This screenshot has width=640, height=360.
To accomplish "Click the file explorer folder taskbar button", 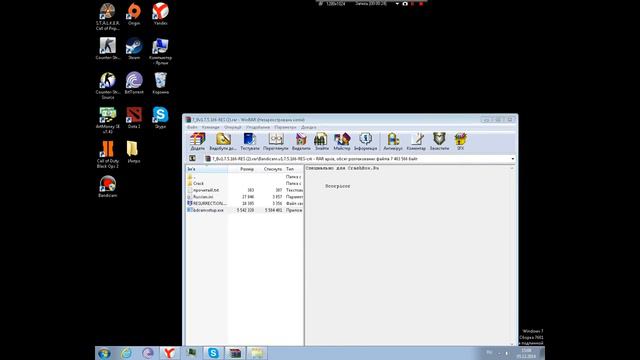I will 257,353.
